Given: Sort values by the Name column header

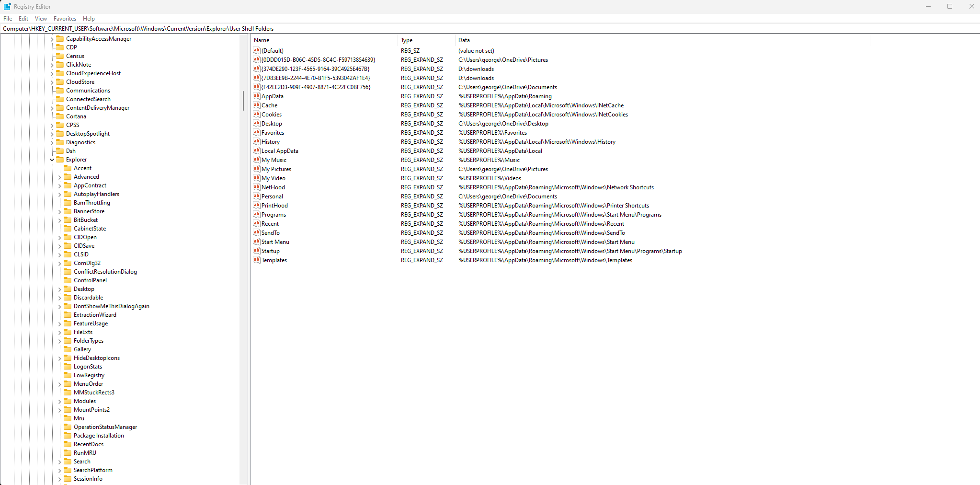Looking at the screenshot, I should coord(324,40).
